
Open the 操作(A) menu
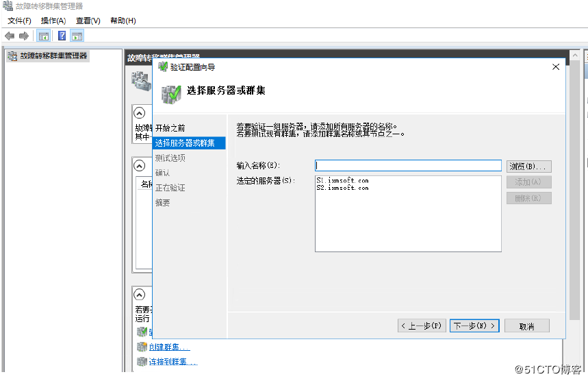click(x=53, y=21)
